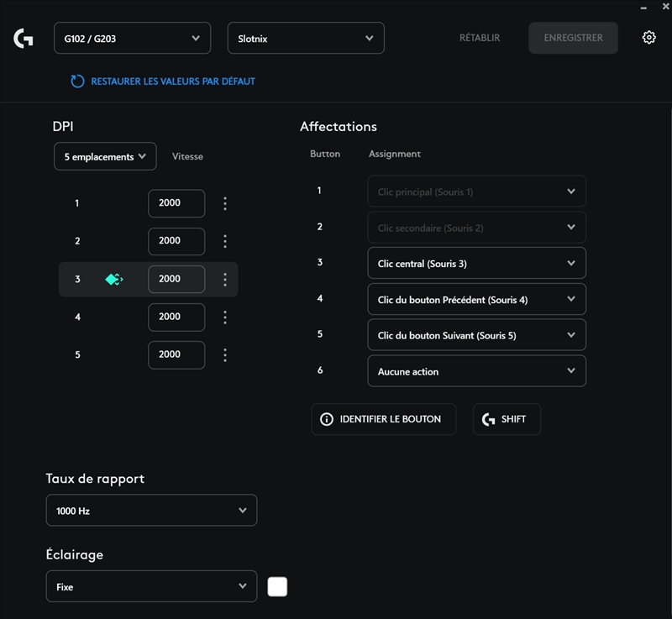Open the Aucune action assignment dropdown
Image resolution: width=672 pixels, height=619 pixels.
[476, 371]
